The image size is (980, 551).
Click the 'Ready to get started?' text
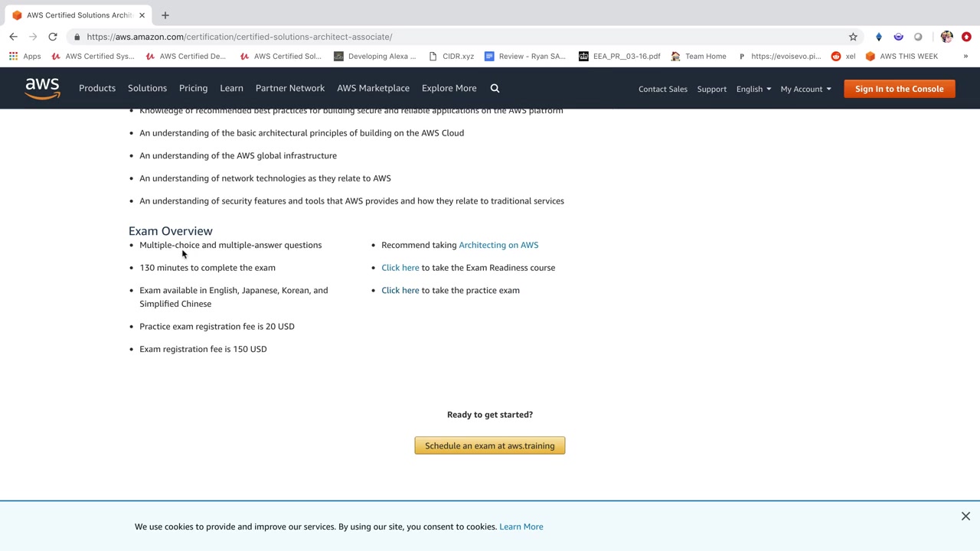coord(490,415)
